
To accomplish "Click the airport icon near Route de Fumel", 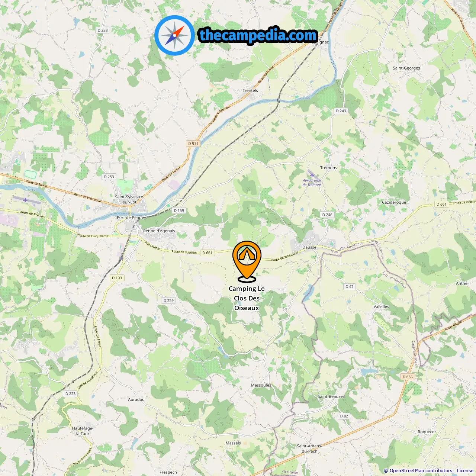I will pos(25,200).
